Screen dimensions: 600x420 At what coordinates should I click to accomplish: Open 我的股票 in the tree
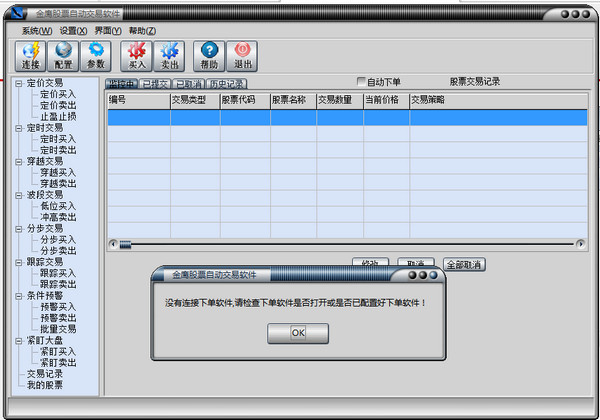pos(45,385)
